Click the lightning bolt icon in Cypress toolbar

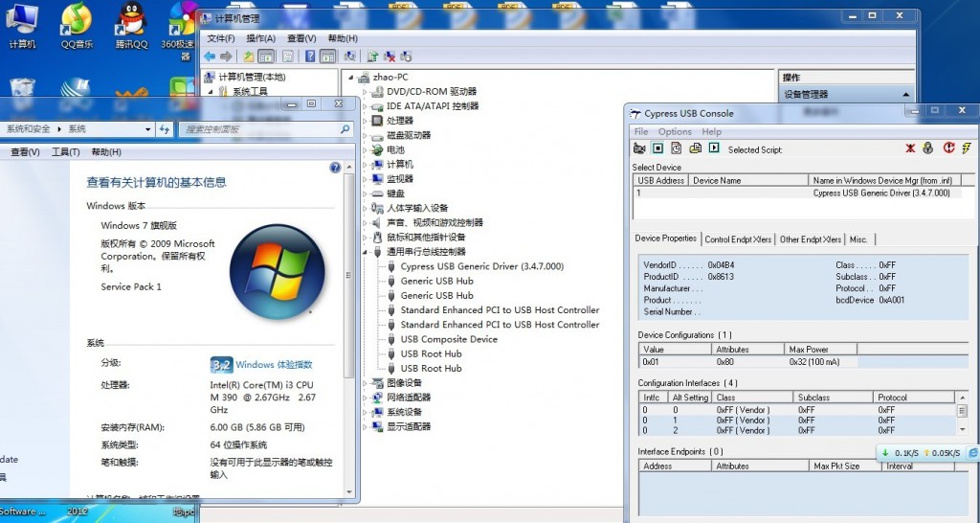click(966, 148)
